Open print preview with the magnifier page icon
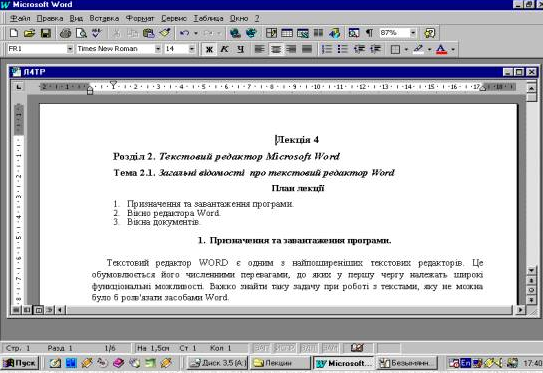Image resolution: width=543 pixels, height=373 pixels. click(81, 33)
